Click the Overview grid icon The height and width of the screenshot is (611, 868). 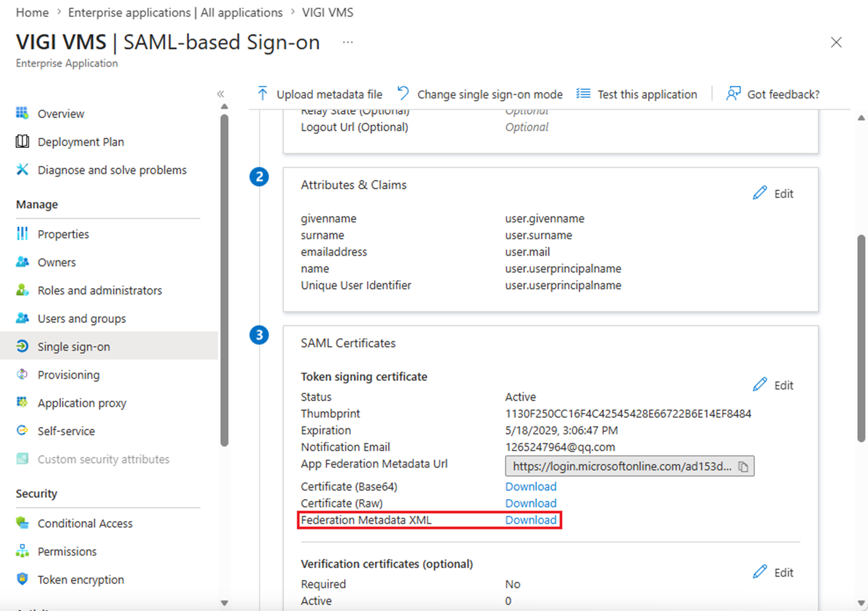tap(22, 113)
